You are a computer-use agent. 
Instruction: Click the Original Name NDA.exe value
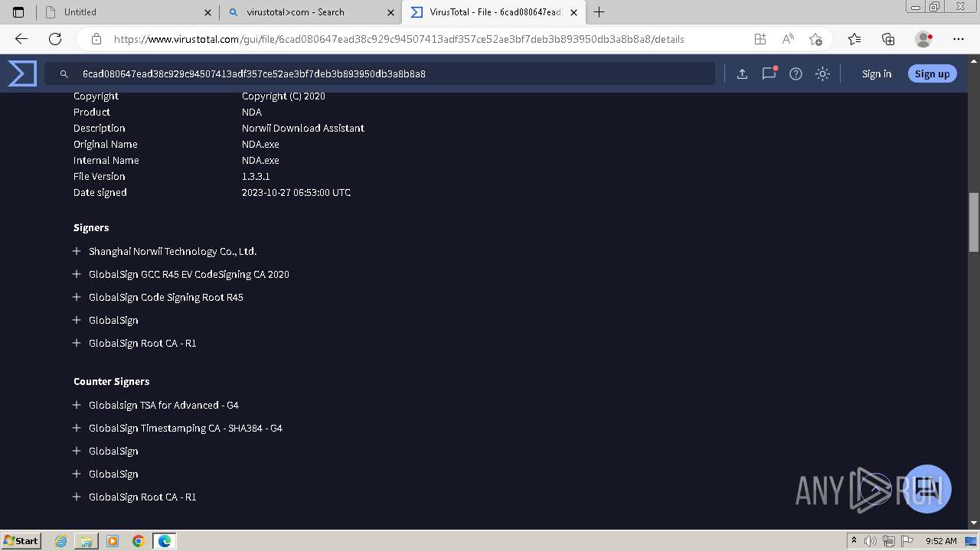[260, 144]
